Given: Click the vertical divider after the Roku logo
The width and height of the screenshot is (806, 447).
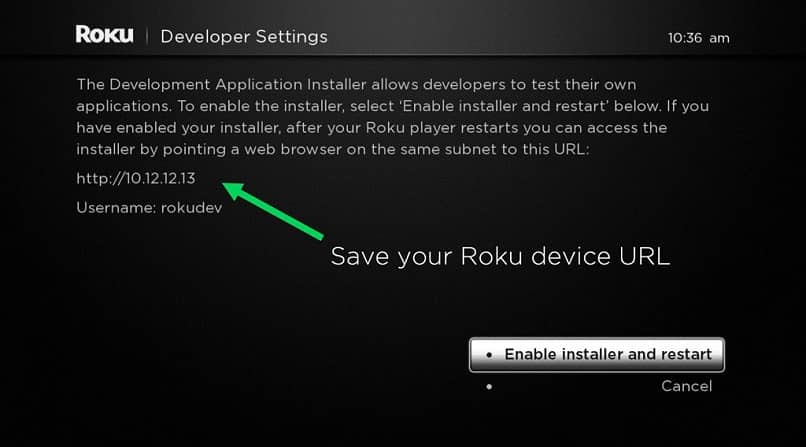Looking at the screenshot, I should 147,36.
